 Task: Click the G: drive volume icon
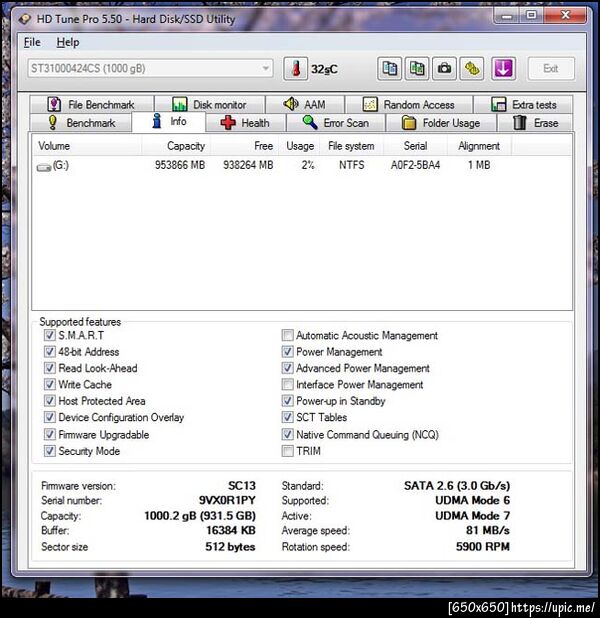(x=43, y=167)
